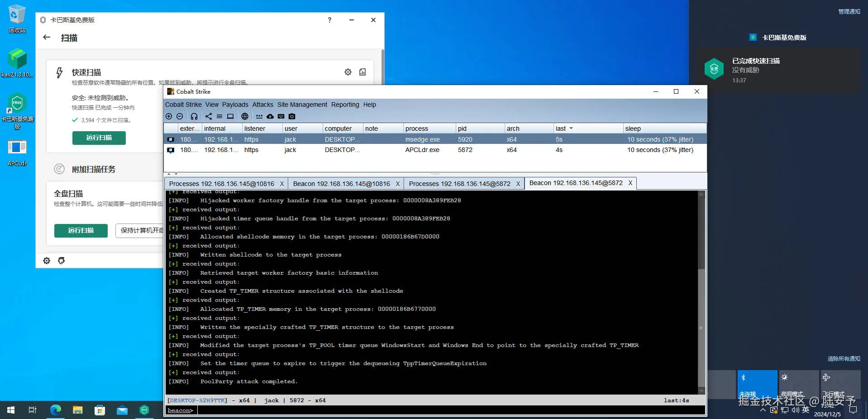
Task: Select the msedge.exe session row
Action: 435,139
